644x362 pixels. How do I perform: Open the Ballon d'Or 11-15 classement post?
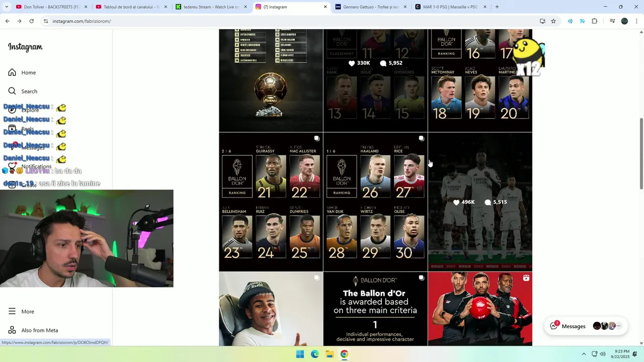375,80
